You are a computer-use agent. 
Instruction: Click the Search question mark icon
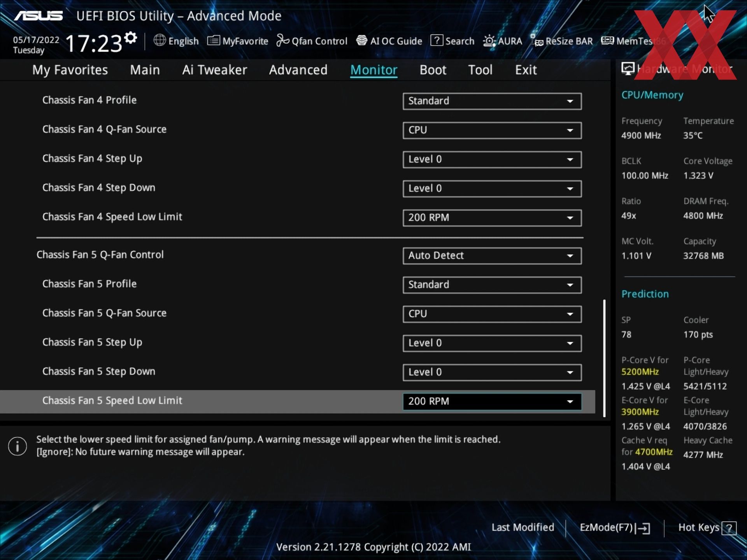[x=437, y=40]
